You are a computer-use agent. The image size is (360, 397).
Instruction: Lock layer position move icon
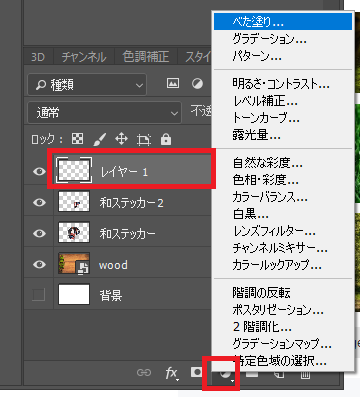(122, 139)
